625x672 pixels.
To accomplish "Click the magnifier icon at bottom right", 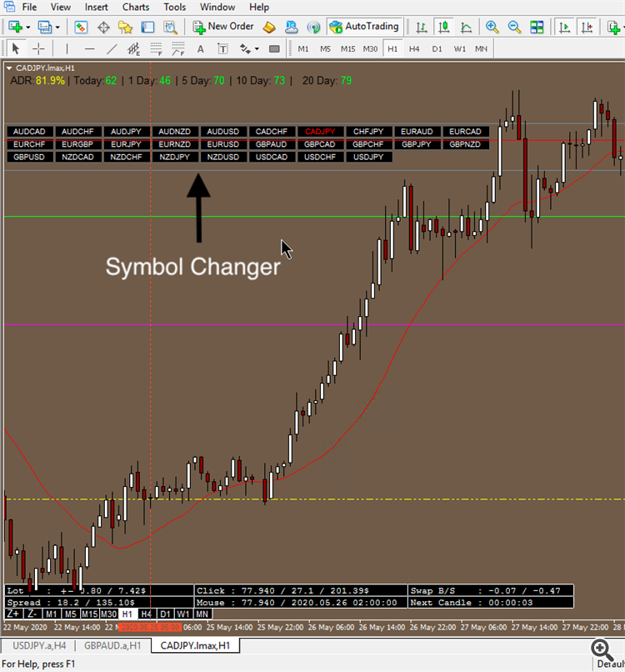I will 602,649.
